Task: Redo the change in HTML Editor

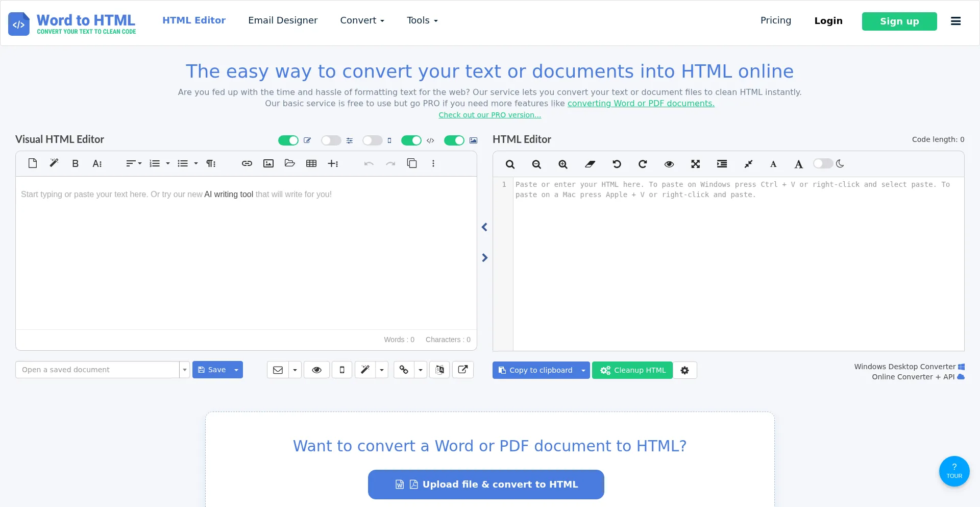Action: click(x=643, y=164)
